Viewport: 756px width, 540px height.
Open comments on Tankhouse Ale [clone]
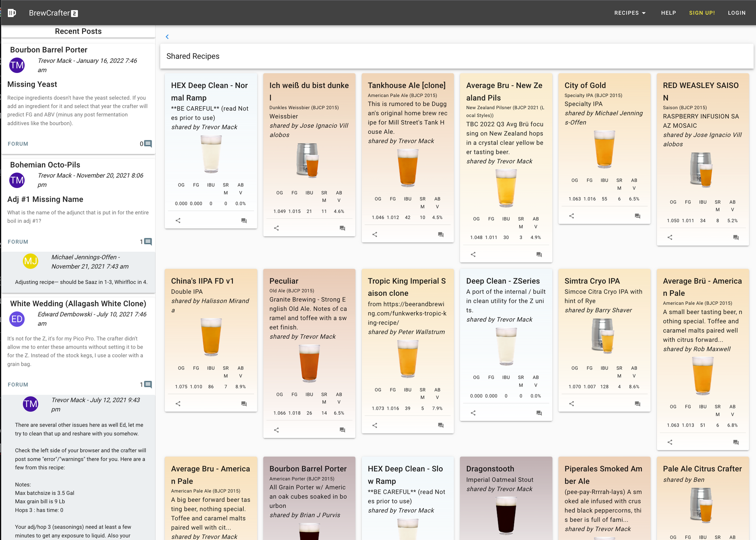pyautogui.click(x=440, y=234)
